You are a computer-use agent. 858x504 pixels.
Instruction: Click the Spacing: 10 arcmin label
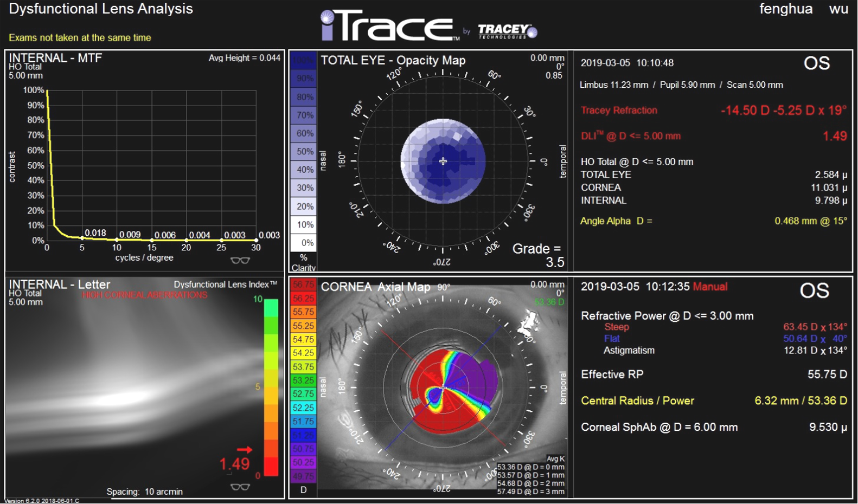(144, 492)
